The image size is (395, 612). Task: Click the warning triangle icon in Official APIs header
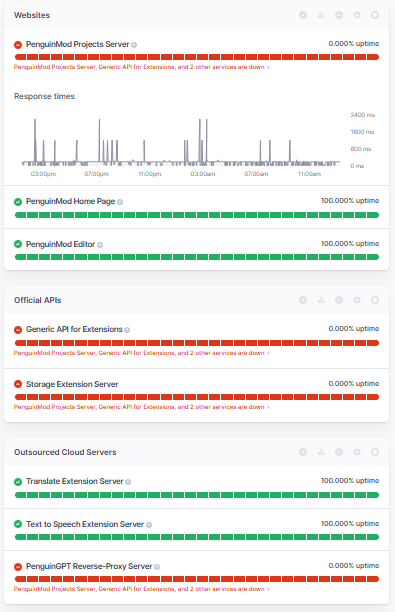(x=321, y=300)
